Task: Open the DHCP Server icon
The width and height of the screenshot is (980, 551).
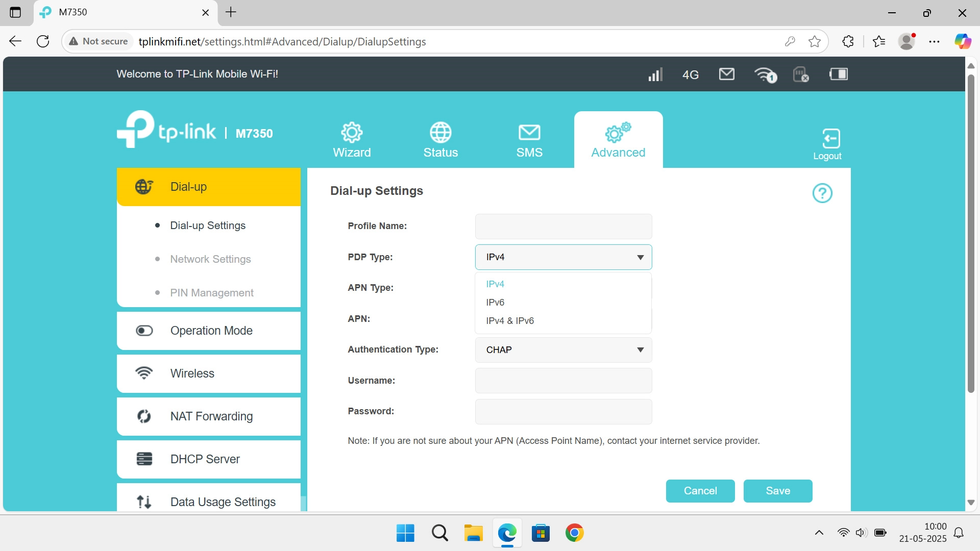Action: 144,459
